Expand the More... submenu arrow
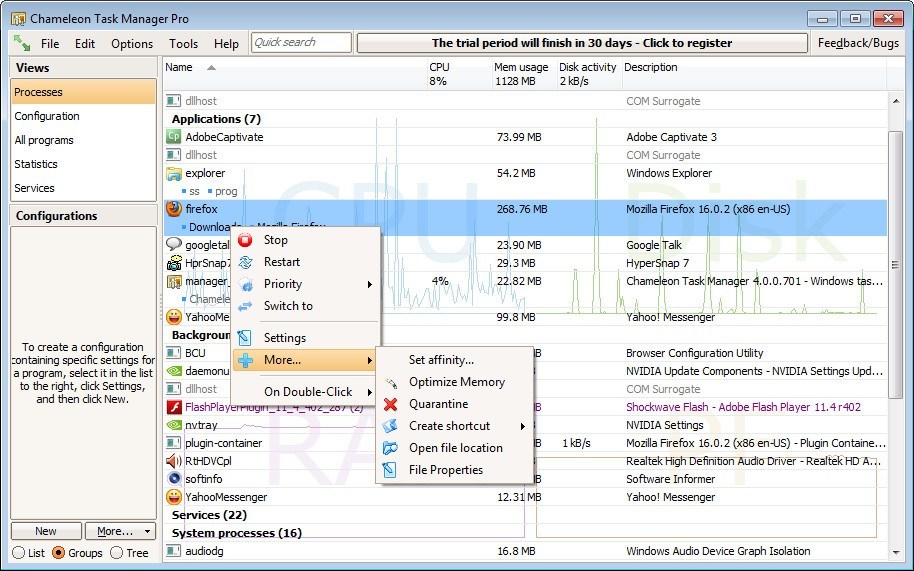 tap(370, 360)
